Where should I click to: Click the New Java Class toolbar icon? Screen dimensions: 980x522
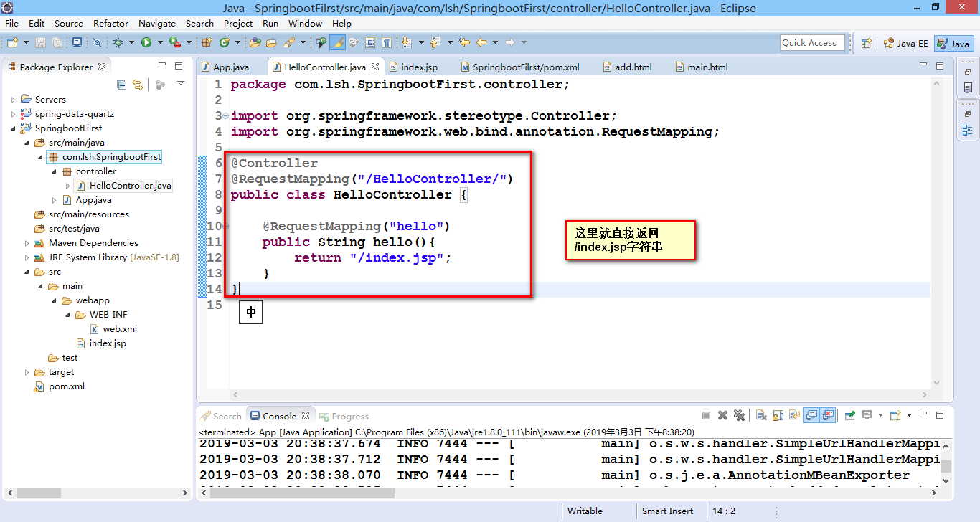[x=225, y=43]
